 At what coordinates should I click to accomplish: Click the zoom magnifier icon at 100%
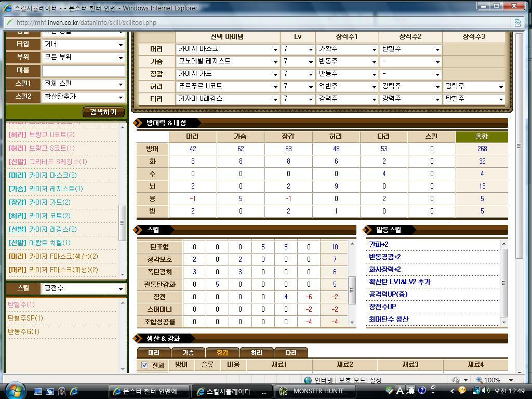pos(480,380)
